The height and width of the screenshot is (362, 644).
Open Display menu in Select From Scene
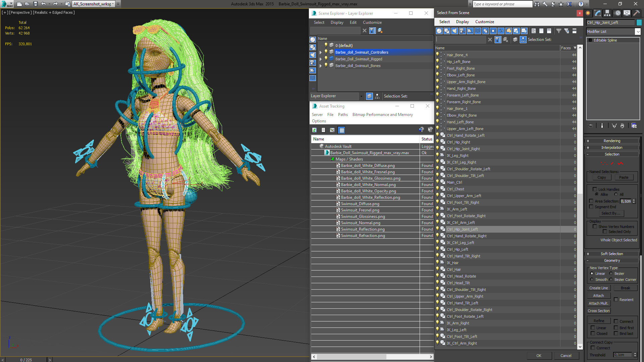tap(462, 22)
